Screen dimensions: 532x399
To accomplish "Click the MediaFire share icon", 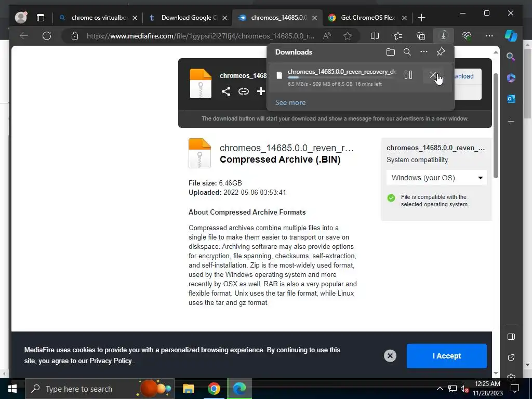I will (226, 91).
